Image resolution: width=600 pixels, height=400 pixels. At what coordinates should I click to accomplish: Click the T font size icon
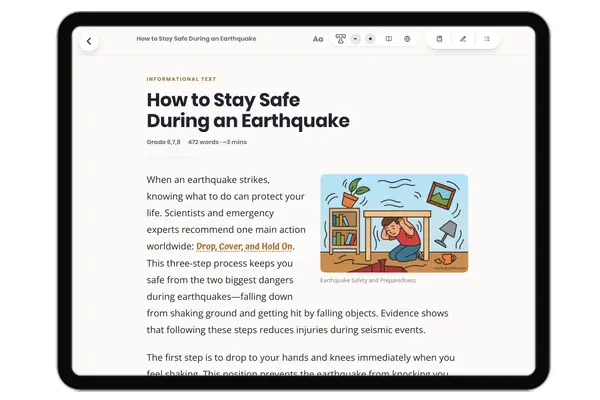340,39
